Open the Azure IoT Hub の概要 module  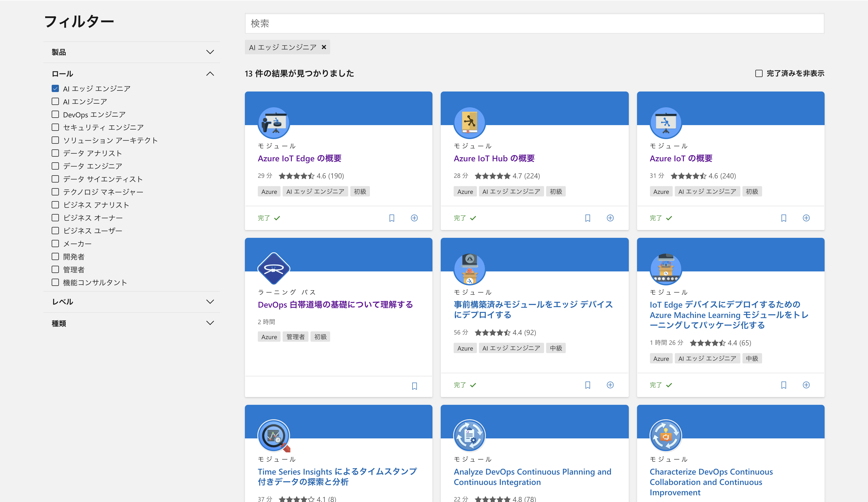coord(494,159)
